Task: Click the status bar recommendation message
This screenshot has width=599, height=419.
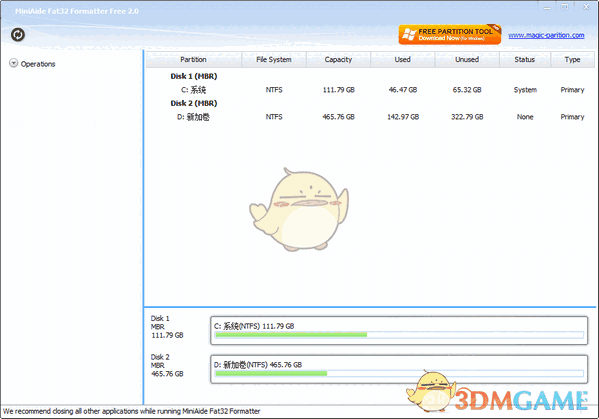Action: point(131,411)
